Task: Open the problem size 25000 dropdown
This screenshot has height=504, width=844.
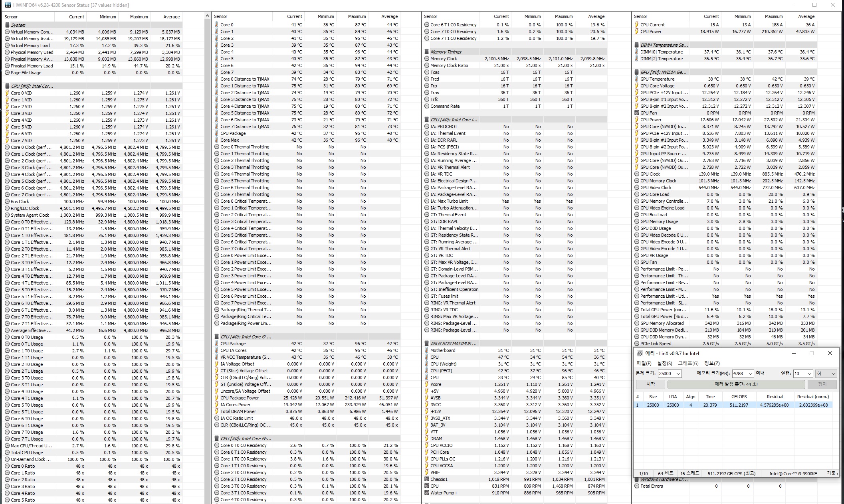Action: tap(678, 374)
